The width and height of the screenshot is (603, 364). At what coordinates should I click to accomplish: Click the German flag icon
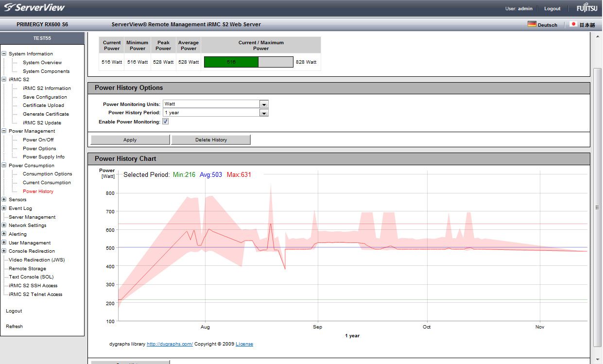532,24
